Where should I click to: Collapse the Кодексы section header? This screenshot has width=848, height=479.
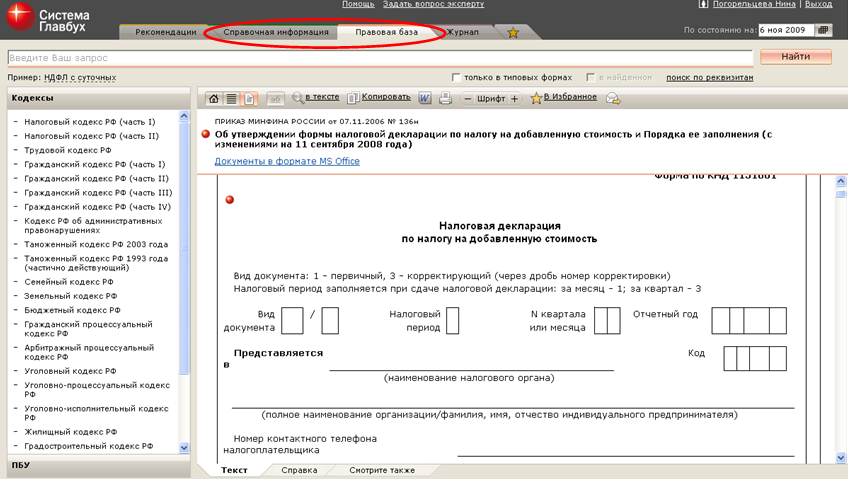click(x=98, y=98)
